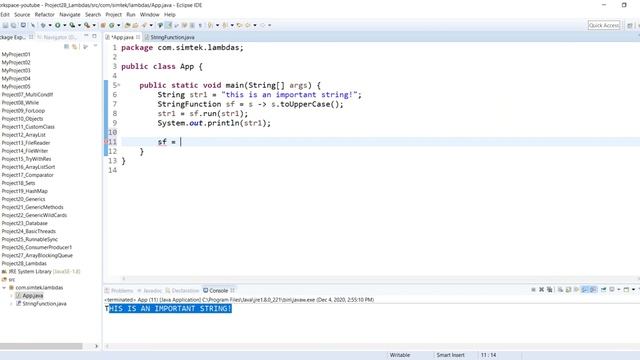Viewport: 640px width, 360px height.
Task: Select MyProject01 in Package Explorer
Action: pos(16,54)
